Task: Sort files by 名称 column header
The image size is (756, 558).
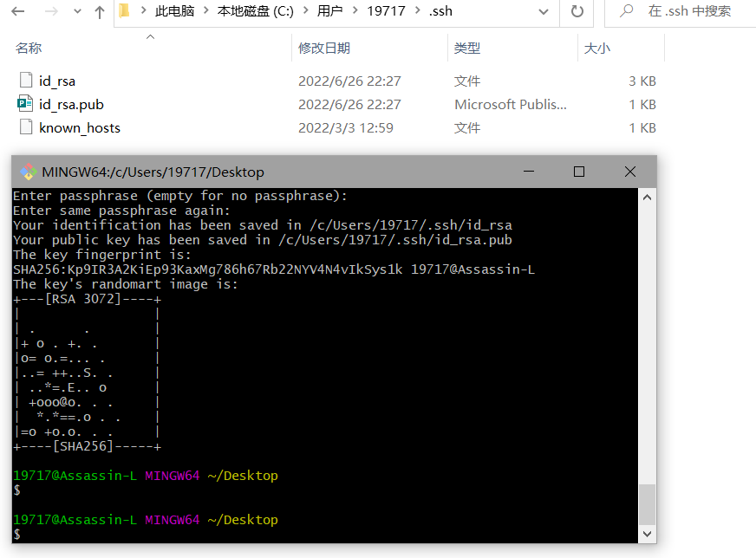Action: 29,49
